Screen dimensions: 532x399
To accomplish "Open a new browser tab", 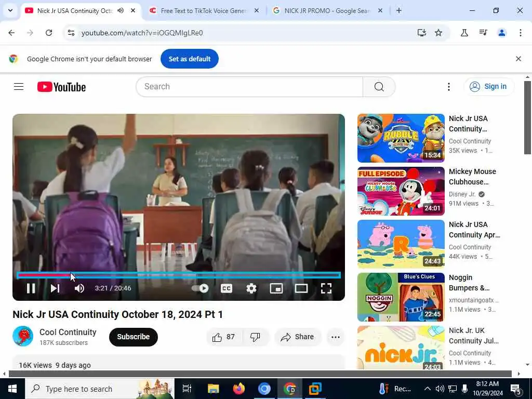I will (x=399, y=10).
